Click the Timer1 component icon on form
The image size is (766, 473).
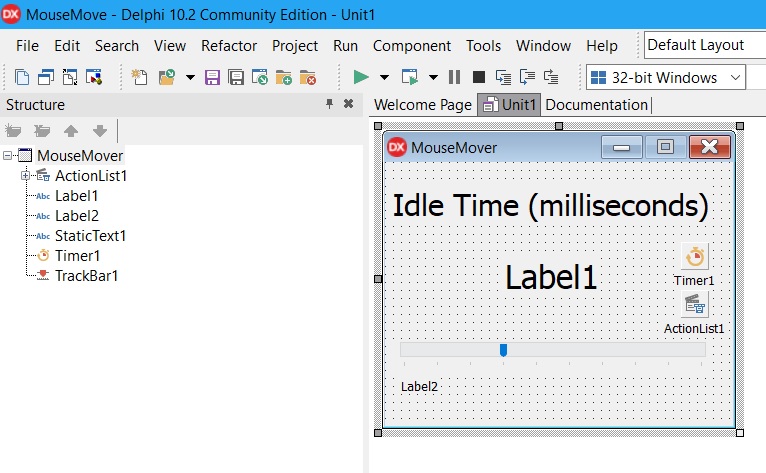coord(694,256)
